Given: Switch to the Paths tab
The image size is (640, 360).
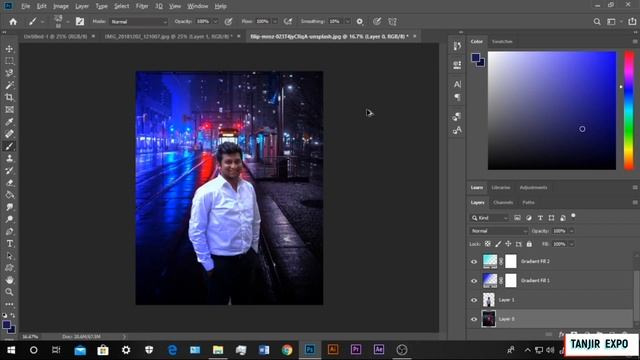Looking at the screenshot, I should (528, 202).
